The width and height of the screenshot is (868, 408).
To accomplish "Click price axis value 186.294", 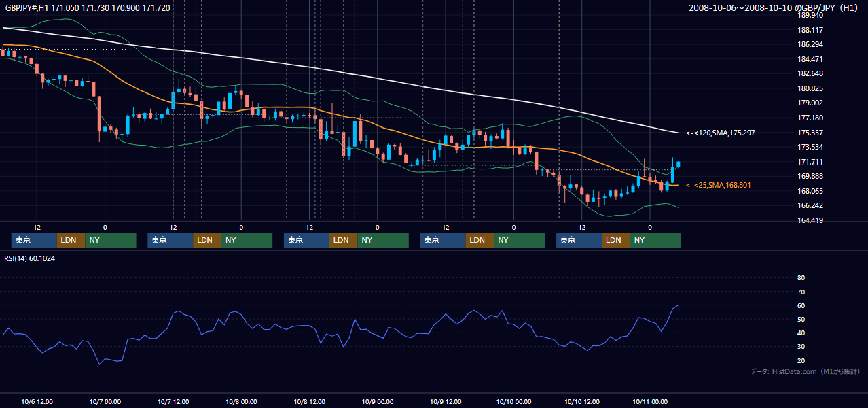I will tap(811, 44).
